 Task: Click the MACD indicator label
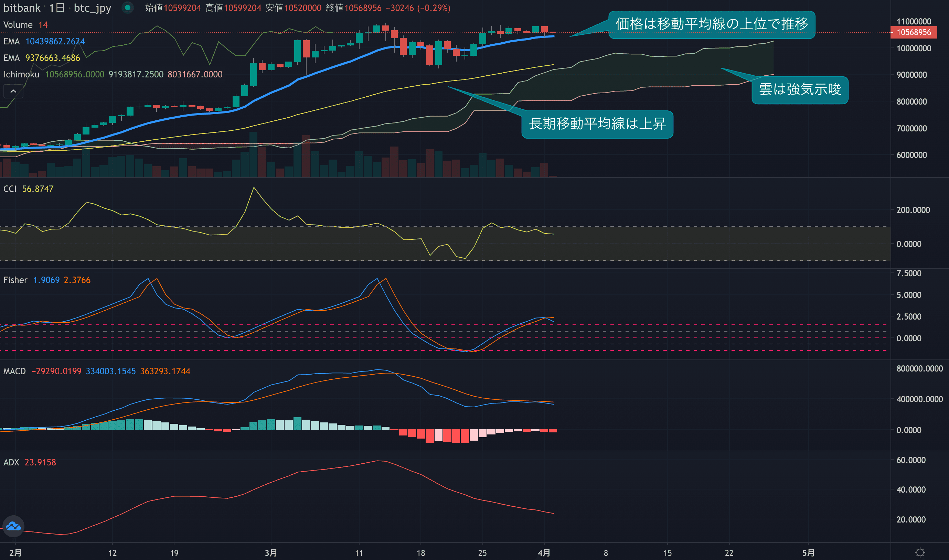[14, 371]
